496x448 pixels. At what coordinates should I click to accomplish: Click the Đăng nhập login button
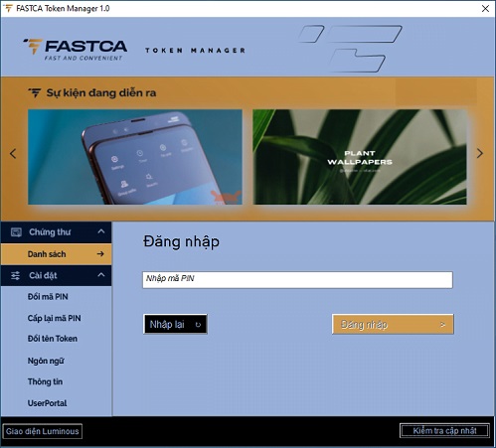[393, 324]
